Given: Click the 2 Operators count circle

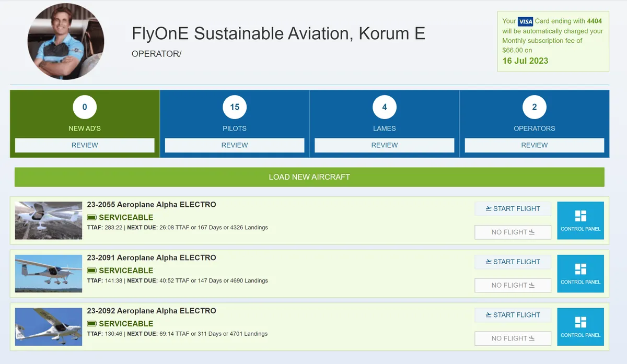Looking at the screenshot, I should (x=535, y=107).
